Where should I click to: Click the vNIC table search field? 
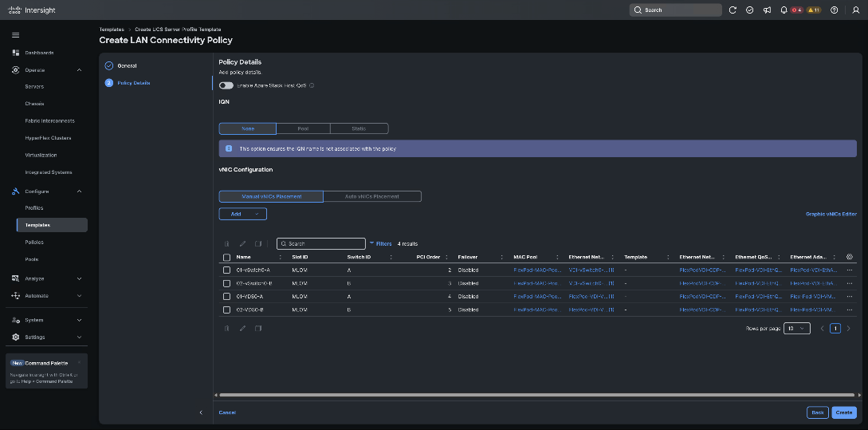[x=321, y=244]
